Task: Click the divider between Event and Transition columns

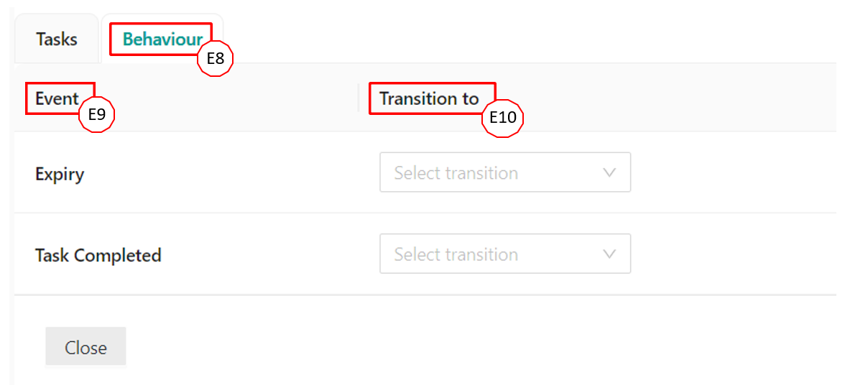Action: point(359,98)
